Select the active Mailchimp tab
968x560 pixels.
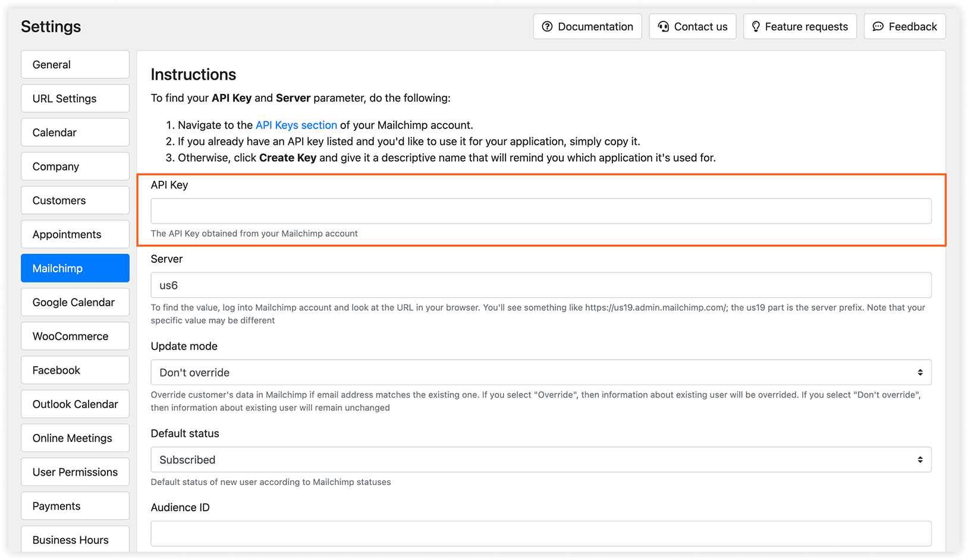[x=75, y=268]
